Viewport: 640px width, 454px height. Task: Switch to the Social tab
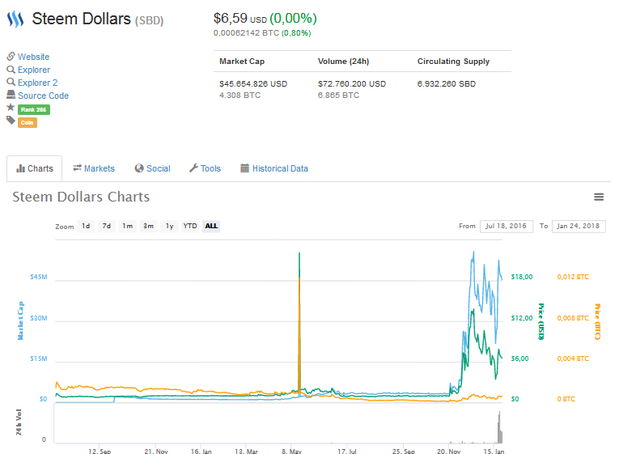(x=153, y=168)
